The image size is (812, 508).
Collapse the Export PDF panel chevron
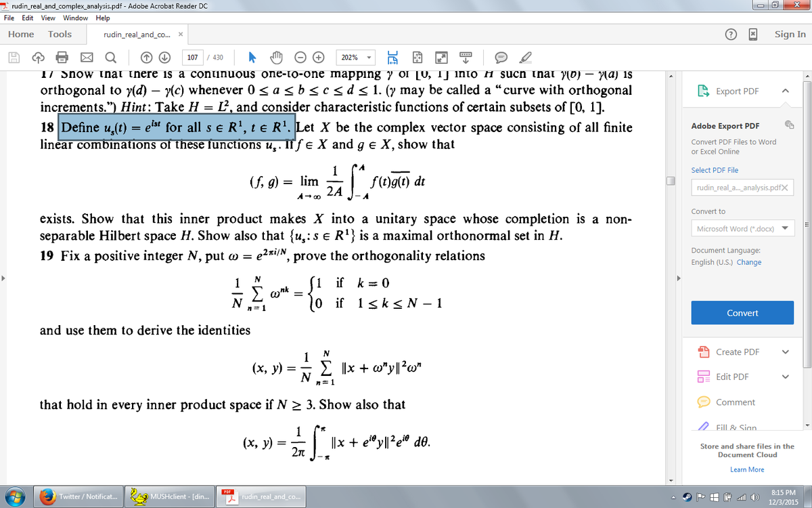pyautogui.click(x=785, y=91)
